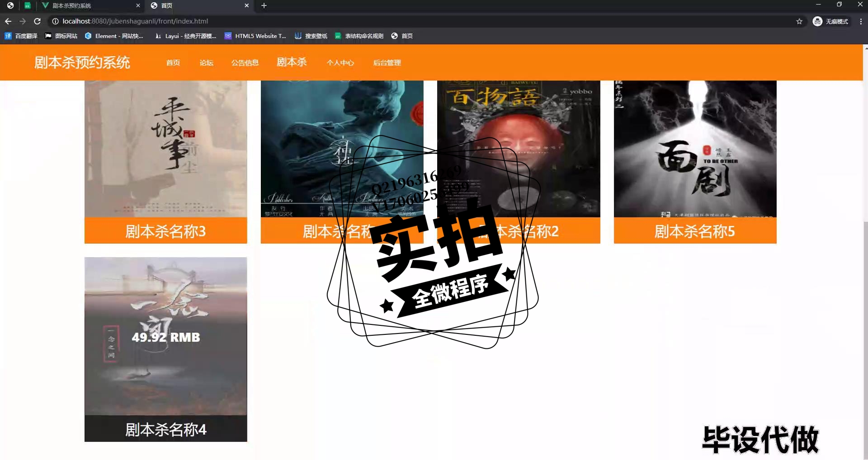Open Element bookmark
The height and width of the screenshot is (460, 868).
(x=114, y=36)
